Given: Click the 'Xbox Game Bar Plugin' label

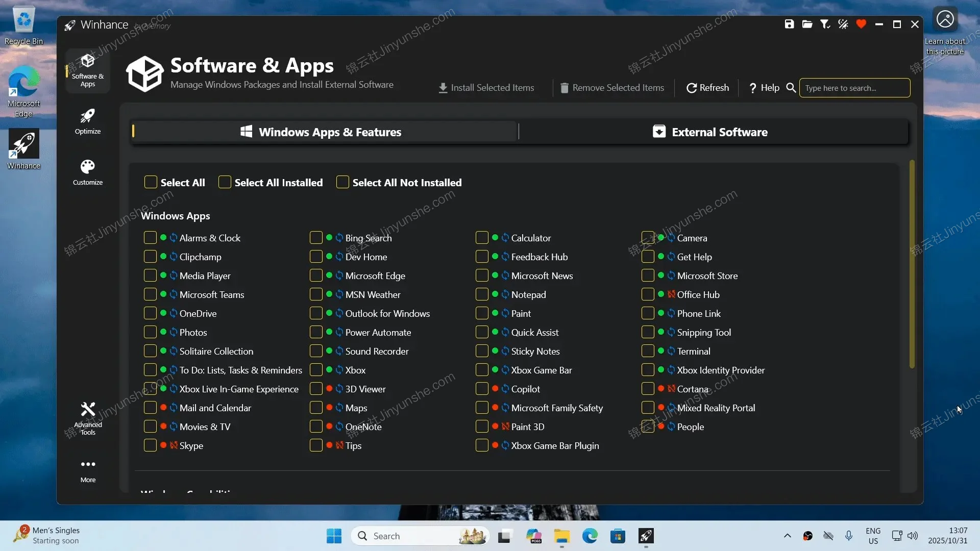Looking at the screenshot, I should coord(555,445).
